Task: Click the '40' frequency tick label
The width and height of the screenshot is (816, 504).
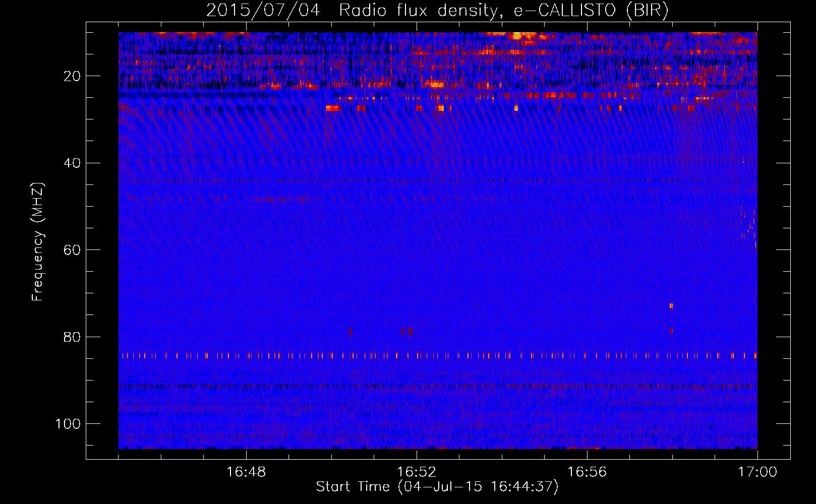Action: coord(72,163)
